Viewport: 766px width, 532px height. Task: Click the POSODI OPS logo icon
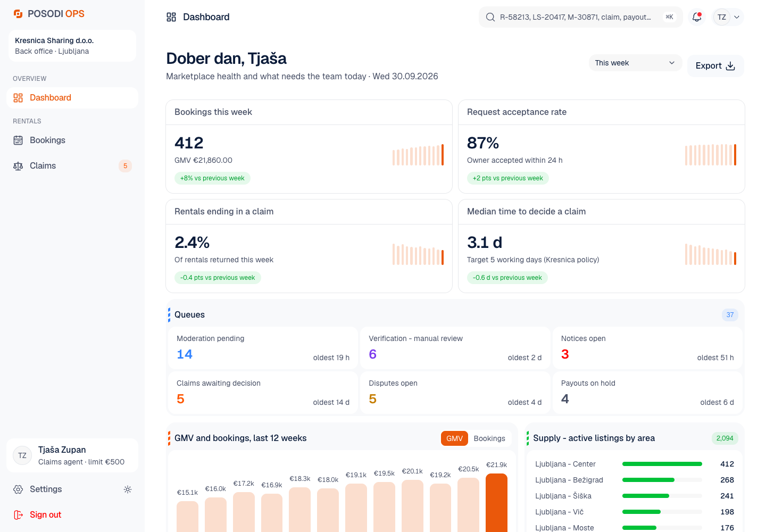coord(18,14)
